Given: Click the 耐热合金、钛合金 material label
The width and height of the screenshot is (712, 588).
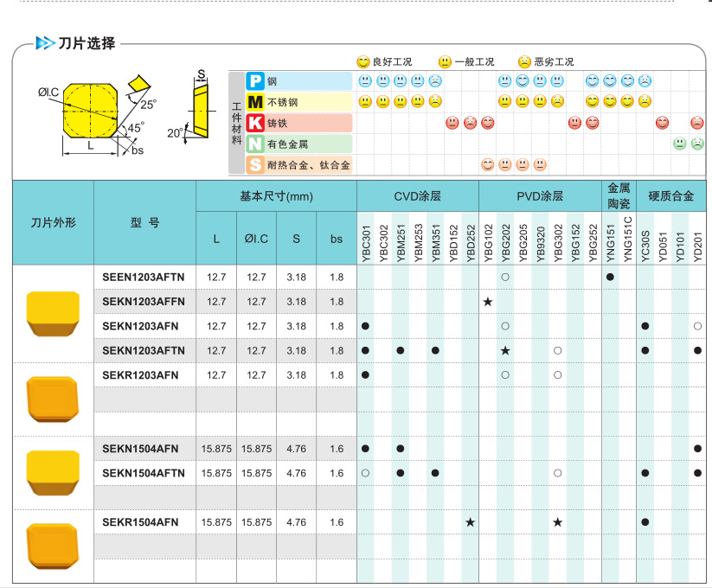Looking at the screenshot, I should pos(309,165).
